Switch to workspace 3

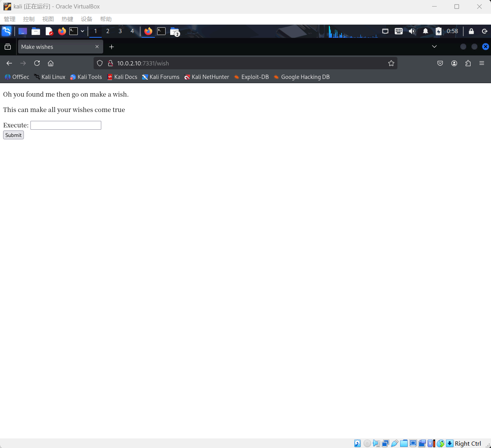[x=120, y=31]
